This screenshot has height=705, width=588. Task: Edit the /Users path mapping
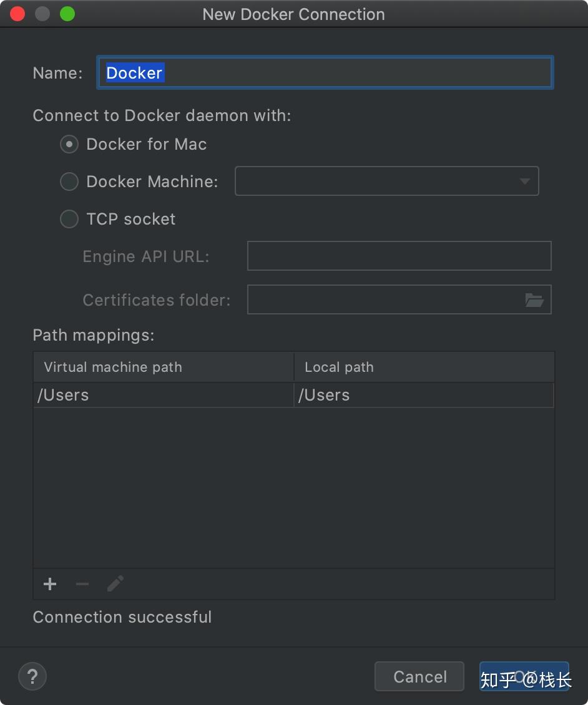coord(115,583)
